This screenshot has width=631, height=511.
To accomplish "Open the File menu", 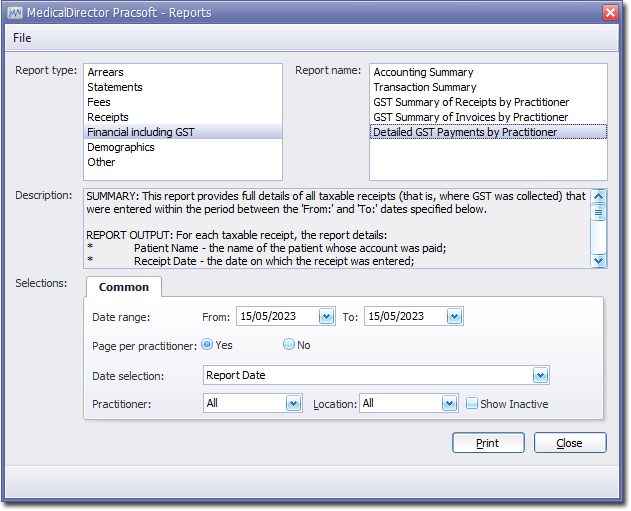I will click(x=22, y=38).
